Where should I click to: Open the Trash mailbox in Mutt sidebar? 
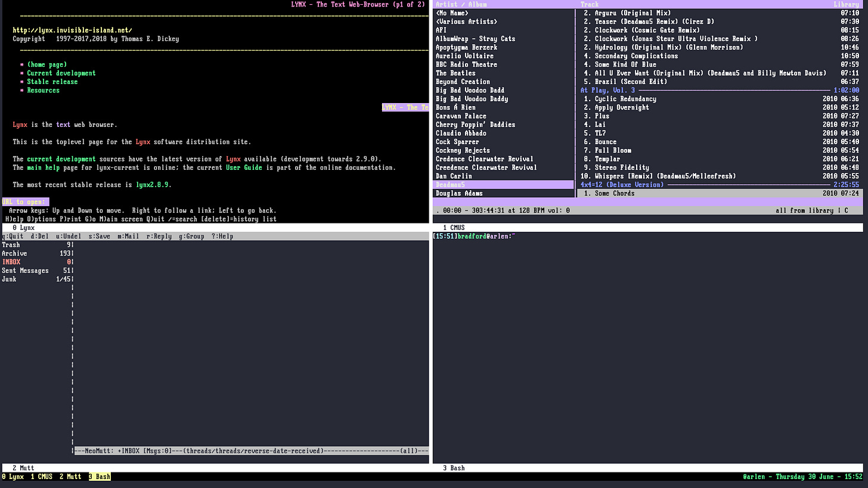pyautogui.click(x=36, y=245)
